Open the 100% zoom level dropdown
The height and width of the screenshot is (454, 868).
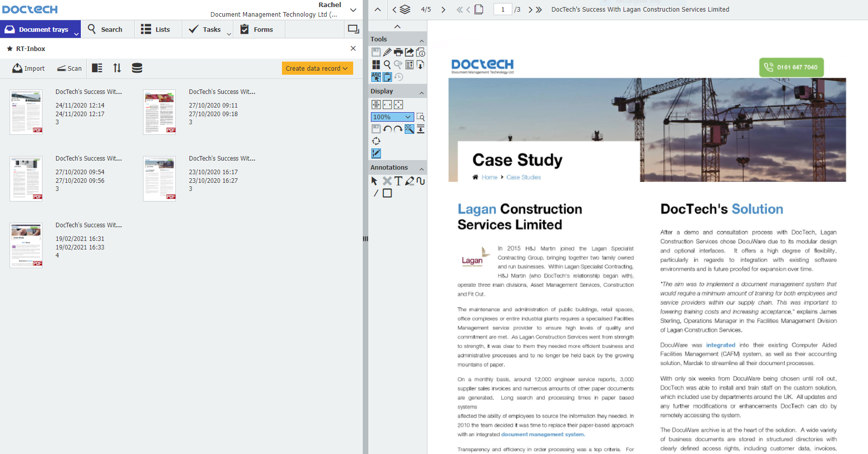pos(393,117)
